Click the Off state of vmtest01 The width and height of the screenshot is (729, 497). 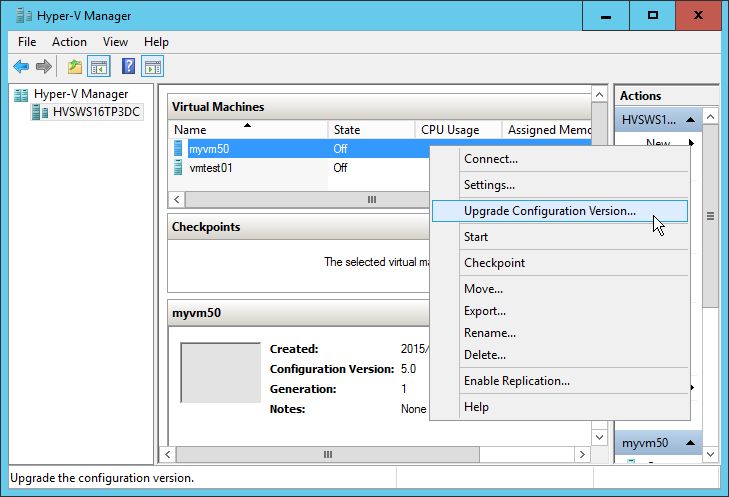pyautogui.click(x=340, y=168)
